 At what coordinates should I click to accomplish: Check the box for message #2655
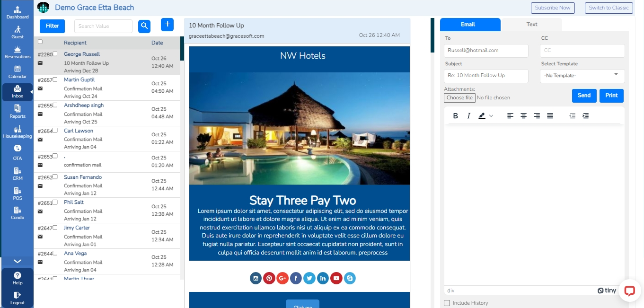tap(55, 105)
